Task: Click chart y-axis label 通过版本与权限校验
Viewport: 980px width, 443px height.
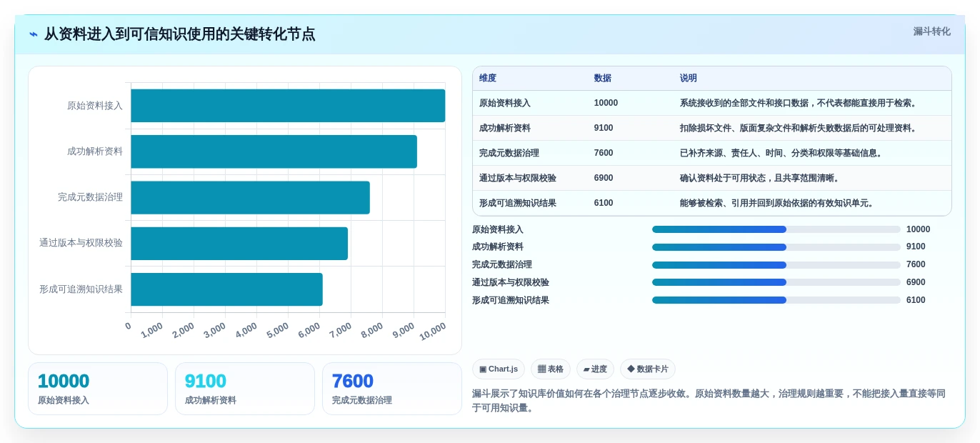Action: 81,243
